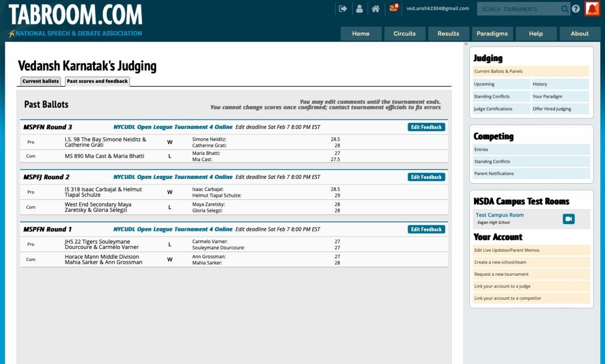Click Mia Cast's speaker points 27.5
The width and height of the screenshot is (605, 364).
335,160
